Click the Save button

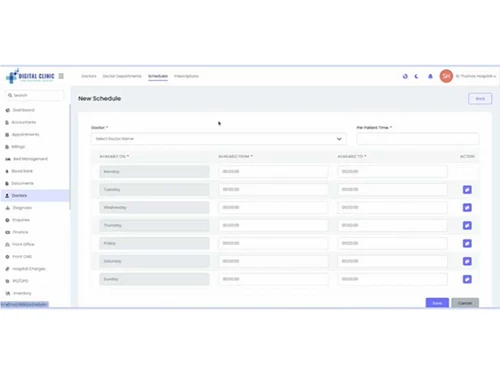tap(437, 303)
